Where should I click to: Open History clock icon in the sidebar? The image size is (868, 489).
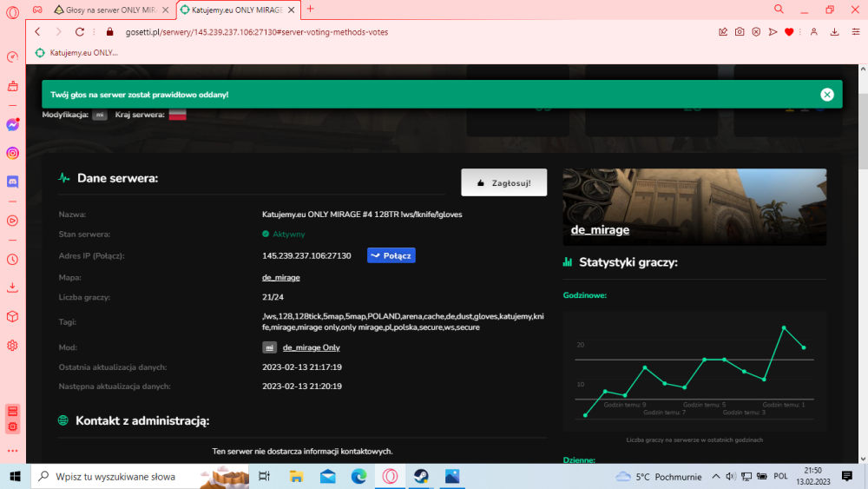[x=12, y=259]
